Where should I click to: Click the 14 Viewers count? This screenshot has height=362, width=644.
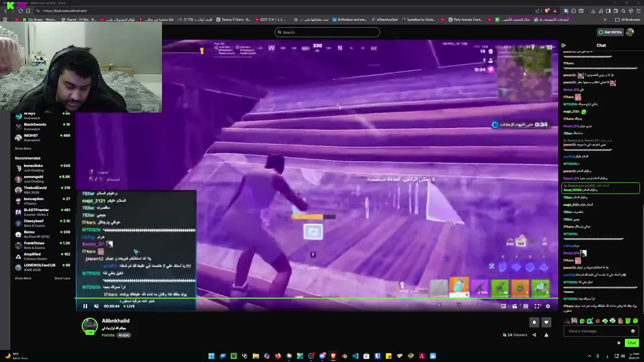[x=515, y=335]
